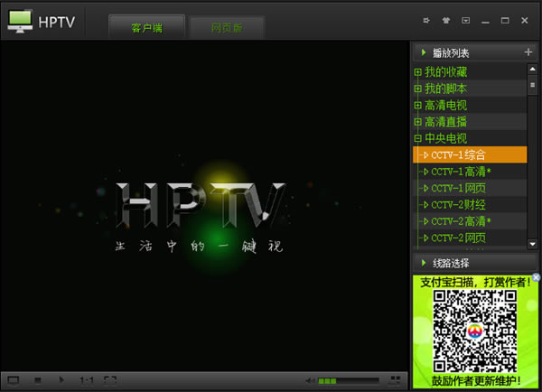Switch to the 客户端 tab
The width and height of the screenshot is (542, 392).
(147, 27)
